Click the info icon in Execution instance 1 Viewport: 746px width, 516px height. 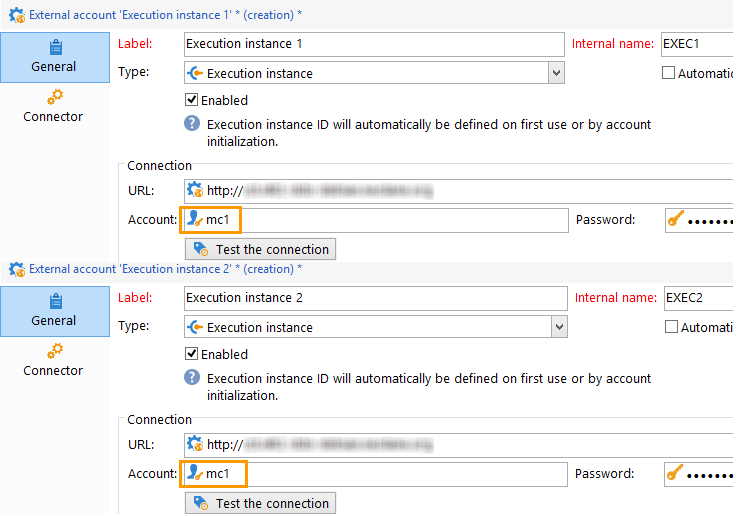coord(192,125)
